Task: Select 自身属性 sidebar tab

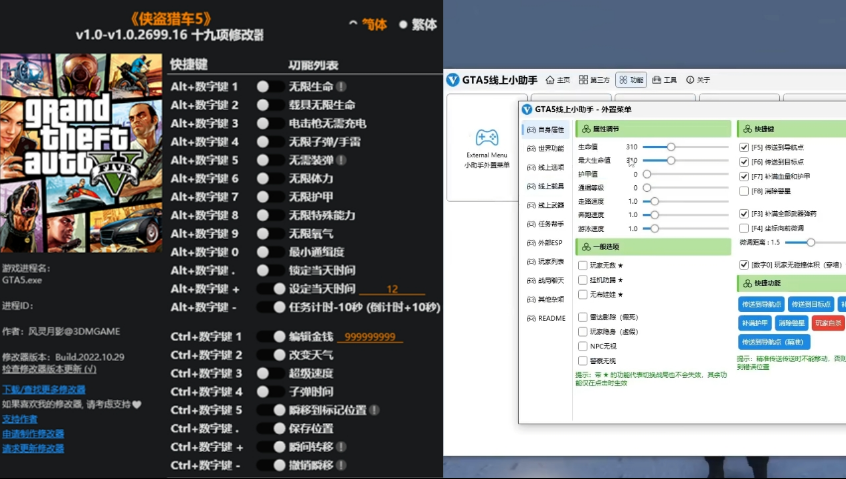Action: pos(545,130)
